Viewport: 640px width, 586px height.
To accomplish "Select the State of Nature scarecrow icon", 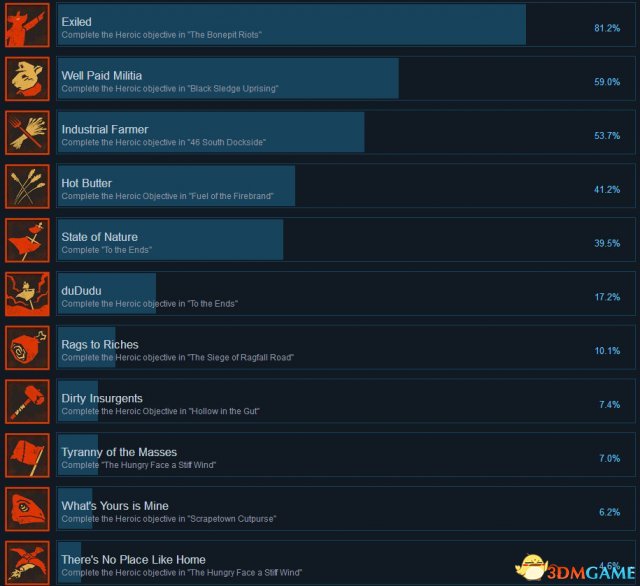I will click(x=27, y=240).
